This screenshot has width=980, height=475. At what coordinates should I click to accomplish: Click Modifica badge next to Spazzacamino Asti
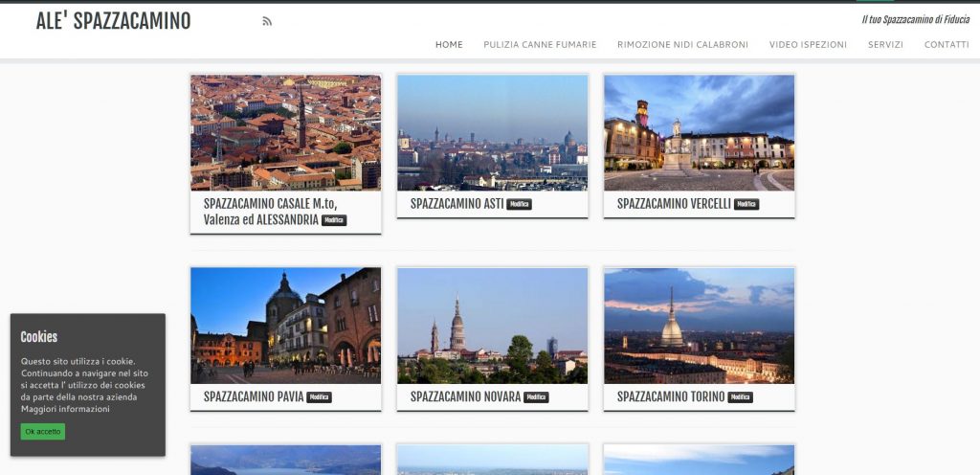click(519, 204)
